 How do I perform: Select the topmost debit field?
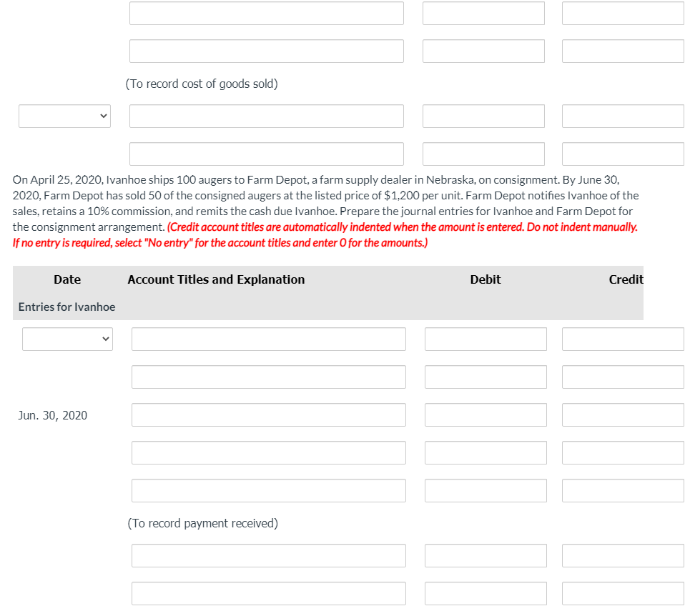coord(483,13)
